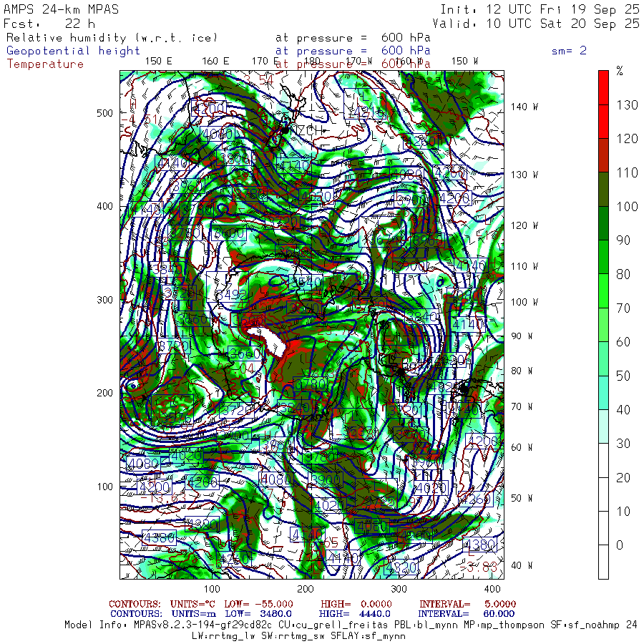Click the y-axis tick label 300
The height and width of the screenshot is (644, 644).
pos(104,300)
